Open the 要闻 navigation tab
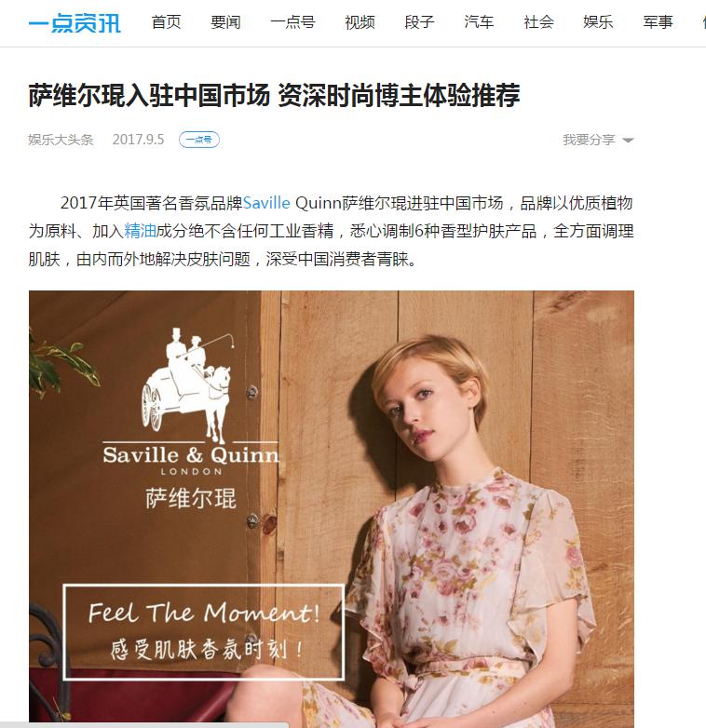The image size is (706, 728). (x=225, y=21)
